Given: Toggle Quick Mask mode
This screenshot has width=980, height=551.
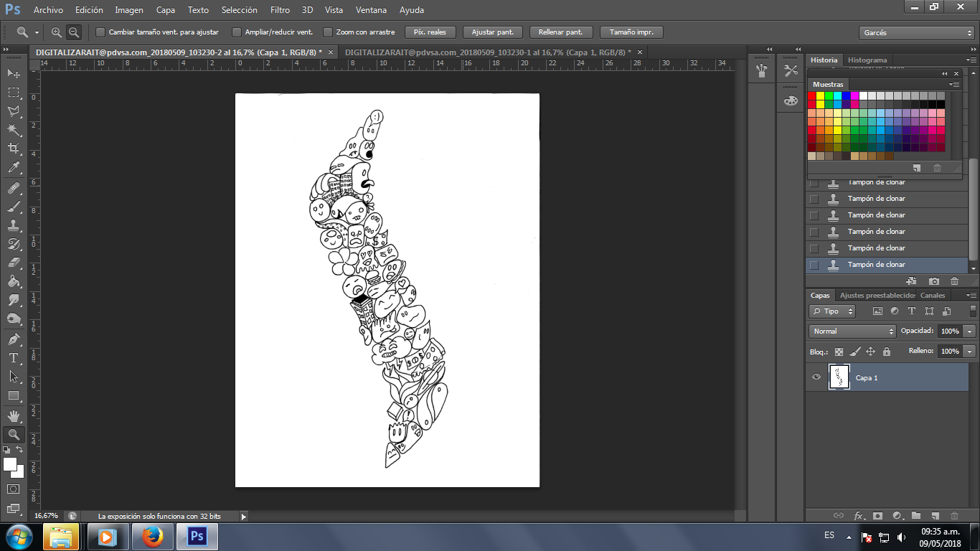Looking at the screenshot, I should pyautogui.click(x=14, y=489).
